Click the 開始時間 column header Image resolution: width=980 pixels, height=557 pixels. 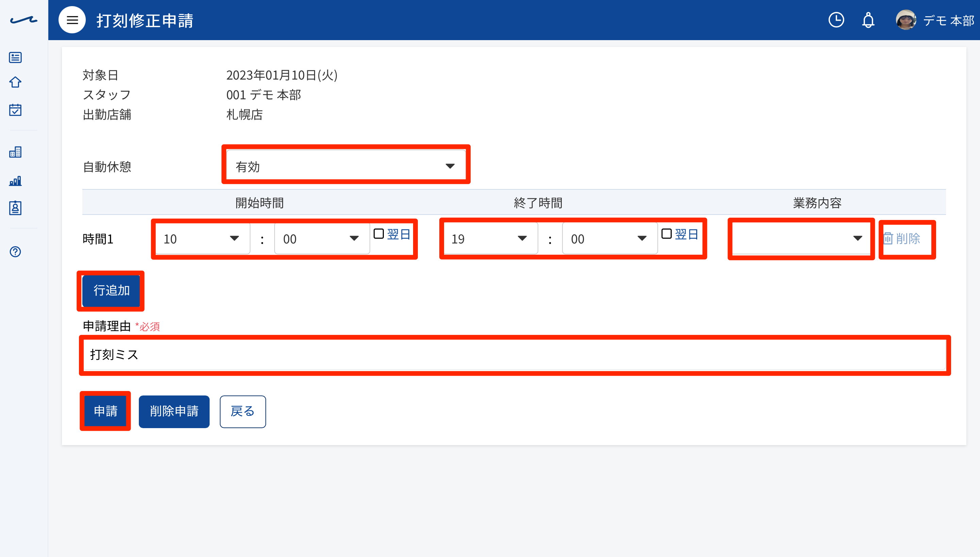pyautogui.click(x=260, y=203)
